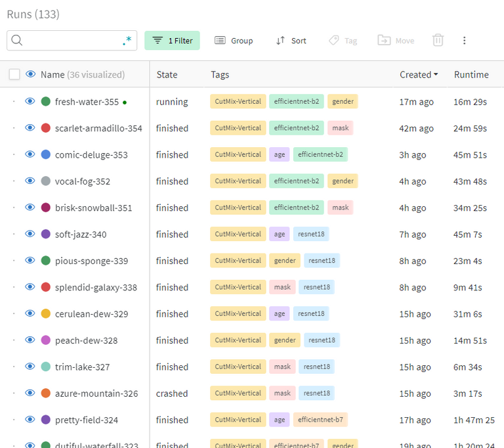Click the orange dot of azure-mountain-326

pyautogui.click(x=46, y=393)
